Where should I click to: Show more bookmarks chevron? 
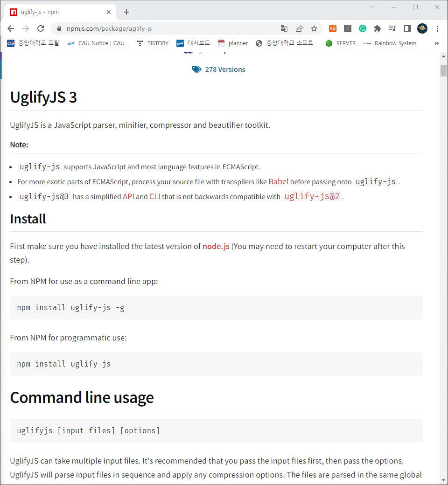[x=436, y=43]
